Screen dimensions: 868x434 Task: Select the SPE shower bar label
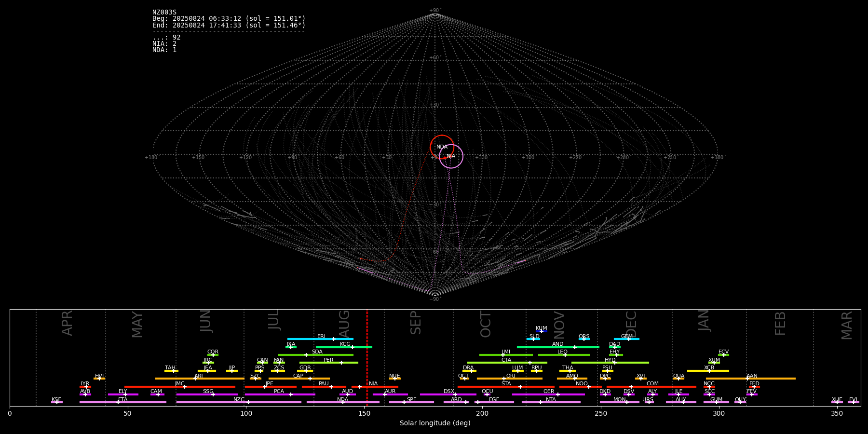tap(412, 400)
